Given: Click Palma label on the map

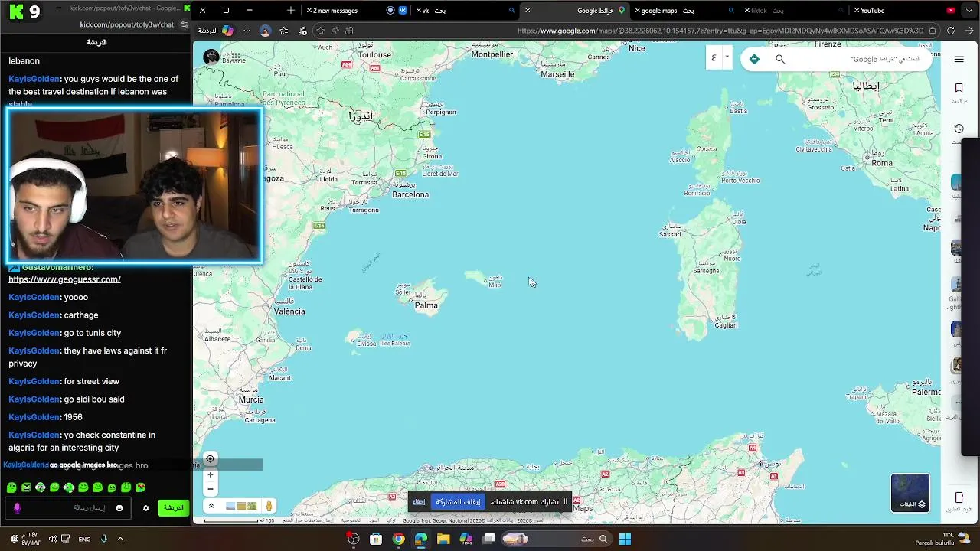Looking at the screenshot, I should [426, 305].
